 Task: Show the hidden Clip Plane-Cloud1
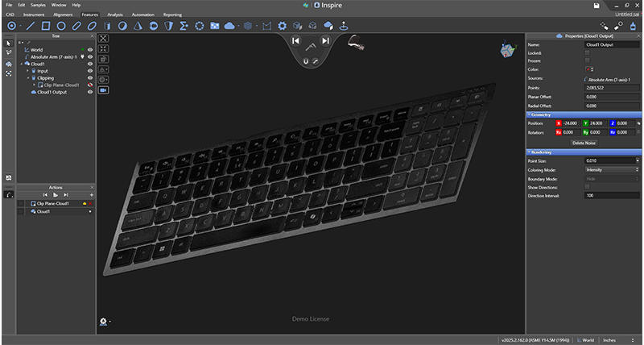(90, 85)
